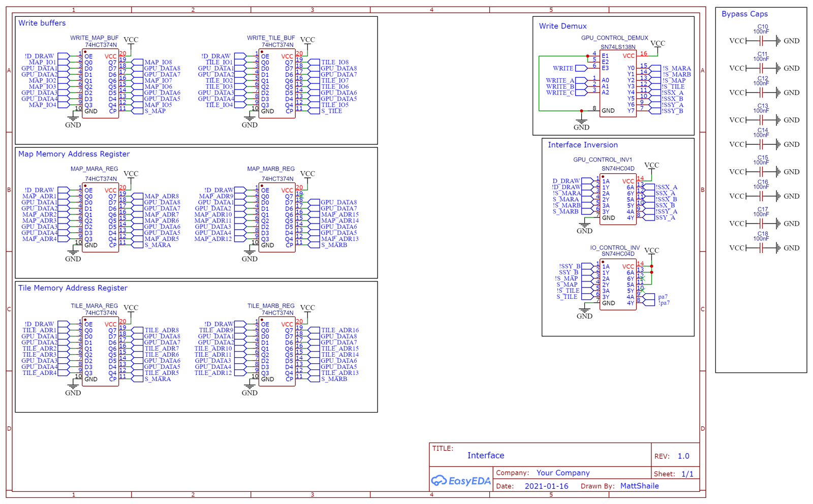Select the WRITE_TILE_BUF component label

pyautogui.click(x=271, y=38)
